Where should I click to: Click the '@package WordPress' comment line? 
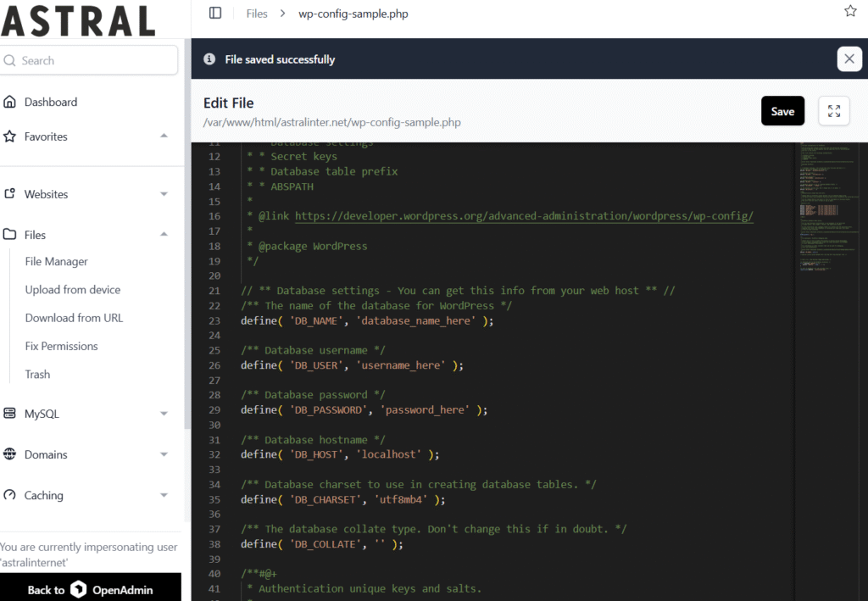(307, 246)
